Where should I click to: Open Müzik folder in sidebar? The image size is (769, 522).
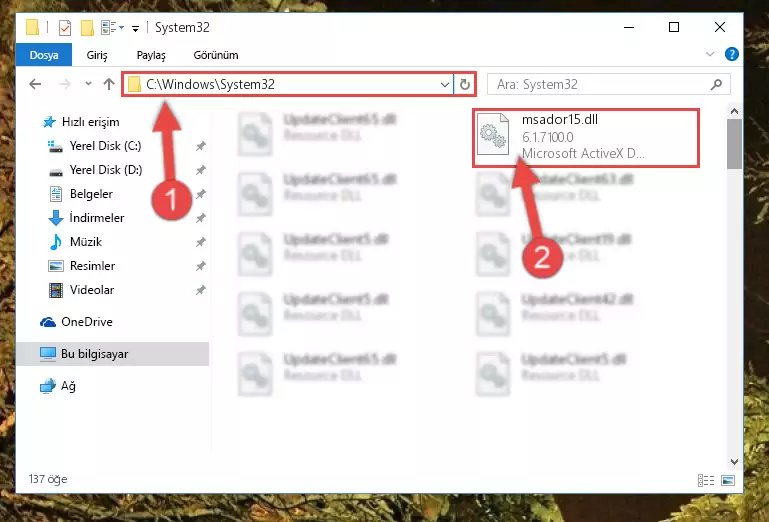coord(76,242)
